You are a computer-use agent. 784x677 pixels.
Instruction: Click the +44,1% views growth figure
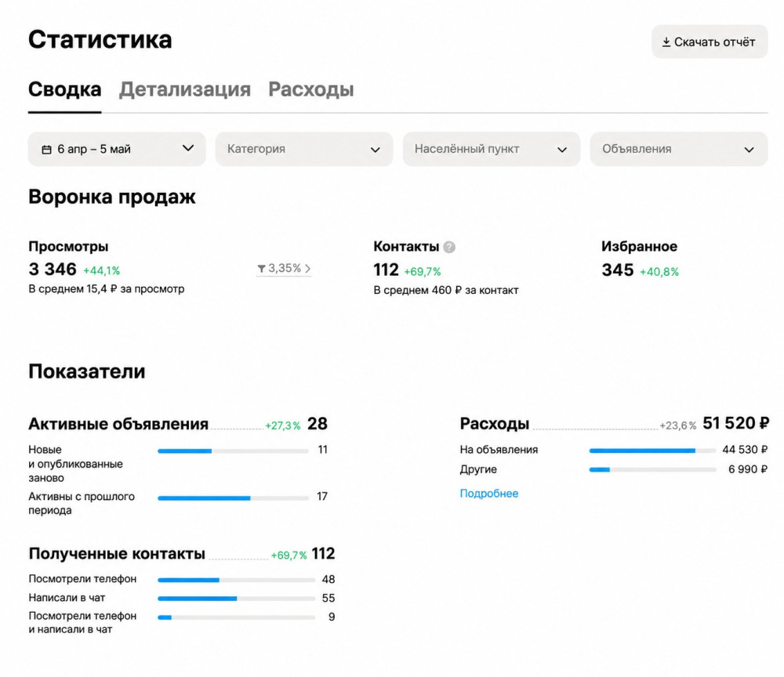[x=101, y=271]
